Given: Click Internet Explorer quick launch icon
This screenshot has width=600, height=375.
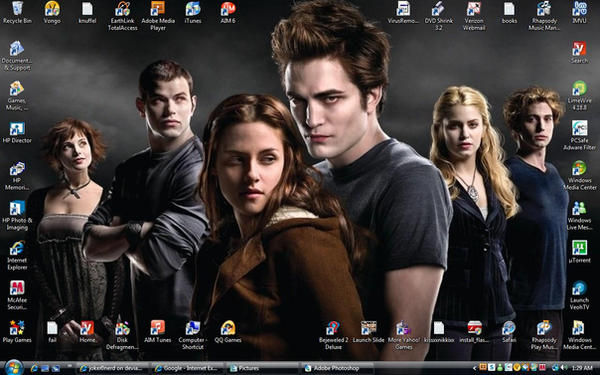Looking at the screenshot, I should coord(34,368).
